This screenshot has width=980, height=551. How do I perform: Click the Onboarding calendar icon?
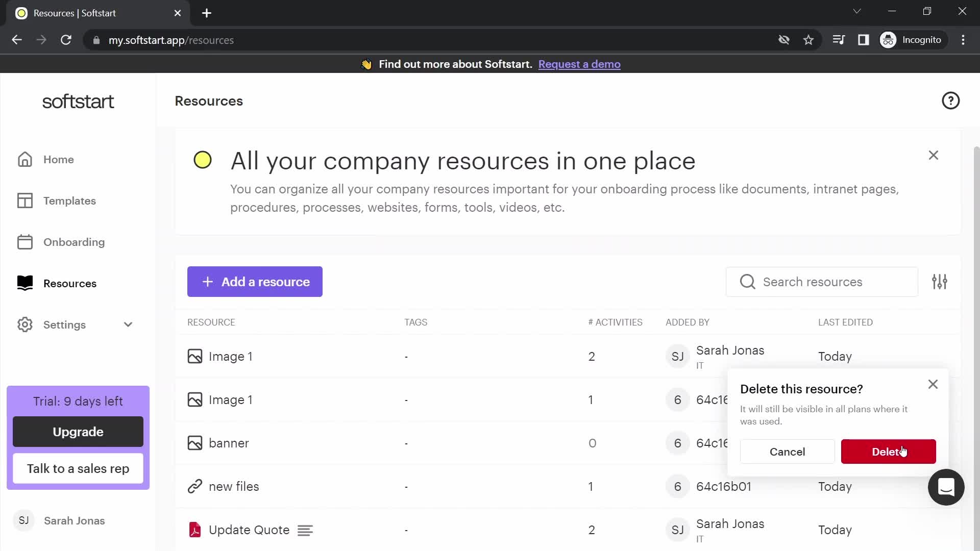pos(25,242)
